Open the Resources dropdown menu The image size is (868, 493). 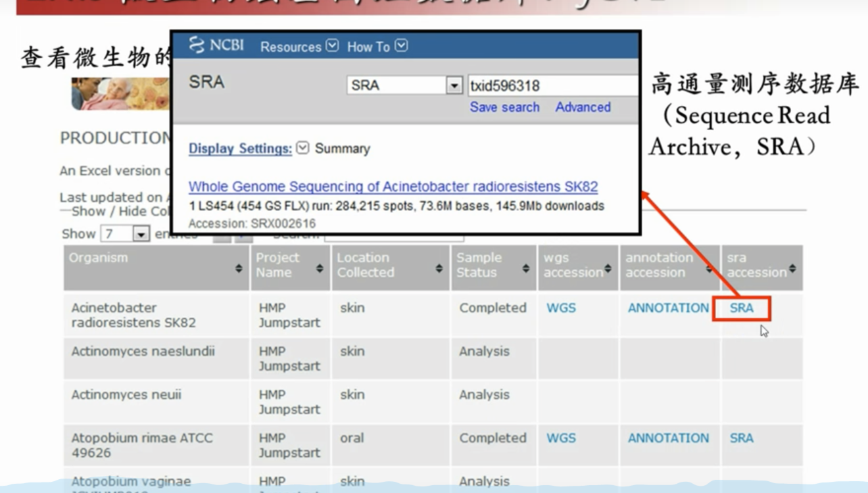299,47
